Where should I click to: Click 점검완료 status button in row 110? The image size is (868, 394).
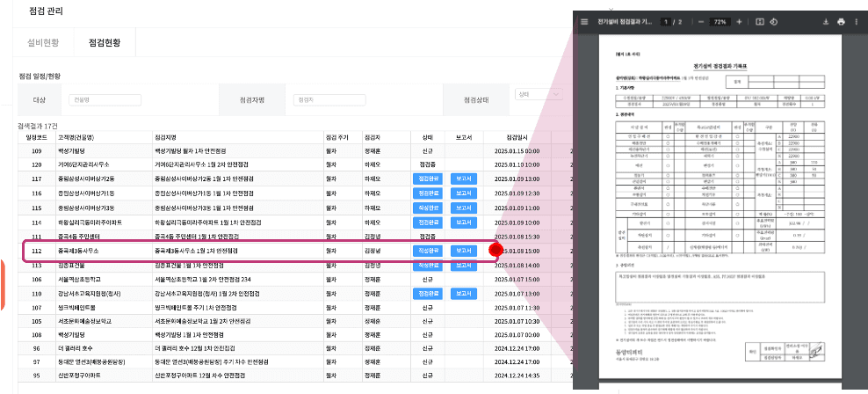tap(429, 294)
